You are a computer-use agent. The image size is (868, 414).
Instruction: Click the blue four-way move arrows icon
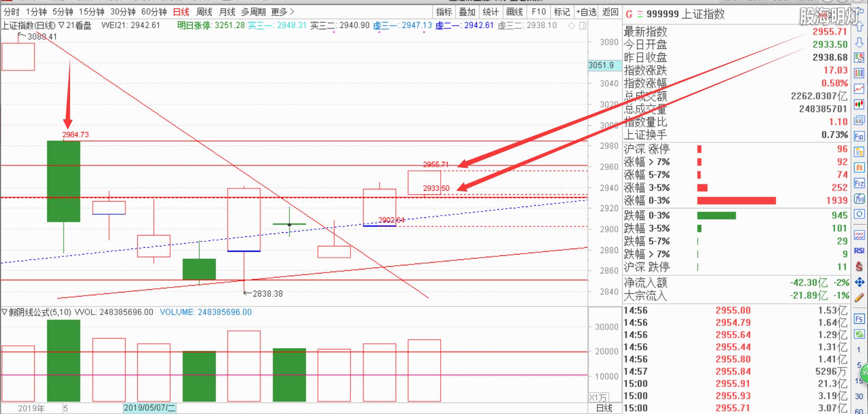tap(859, 282)
